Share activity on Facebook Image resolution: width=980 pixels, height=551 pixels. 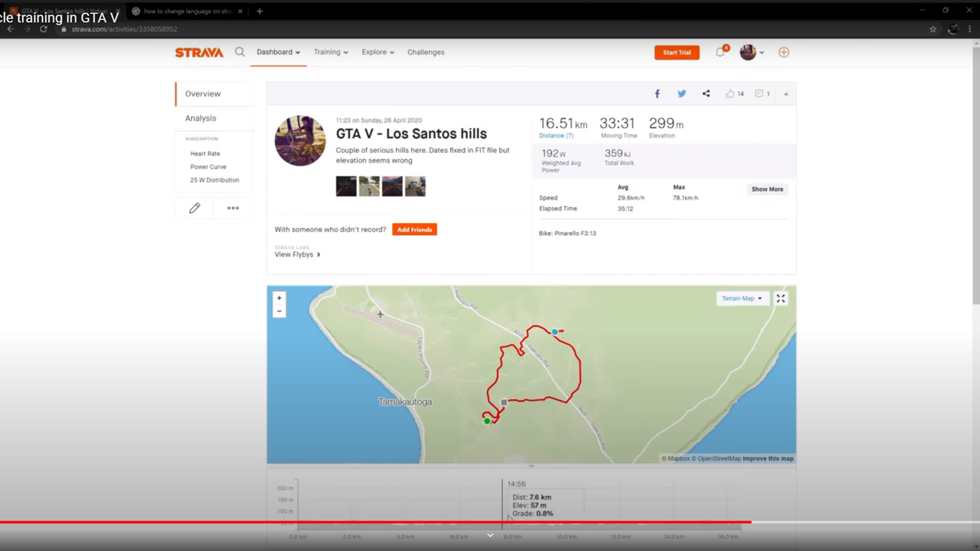tap(657, 93)
